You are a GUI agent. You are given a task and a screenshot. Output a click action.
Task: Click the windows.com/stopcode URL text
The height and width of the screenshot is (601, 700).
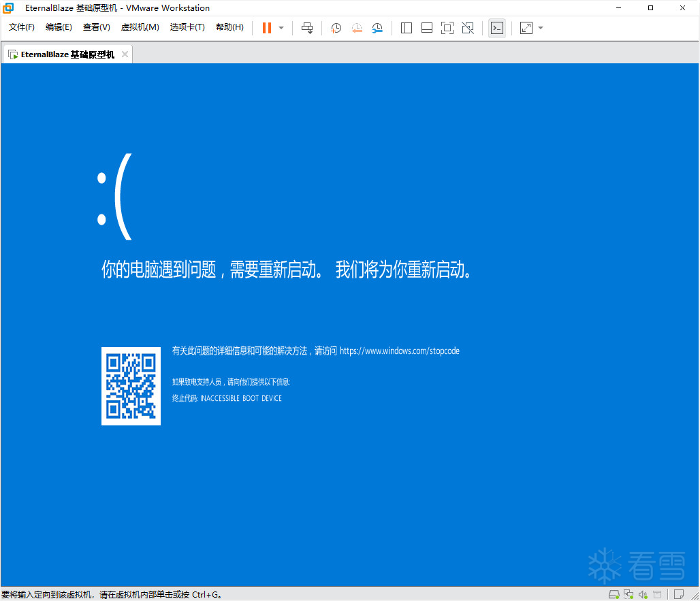tap(400, 351)
